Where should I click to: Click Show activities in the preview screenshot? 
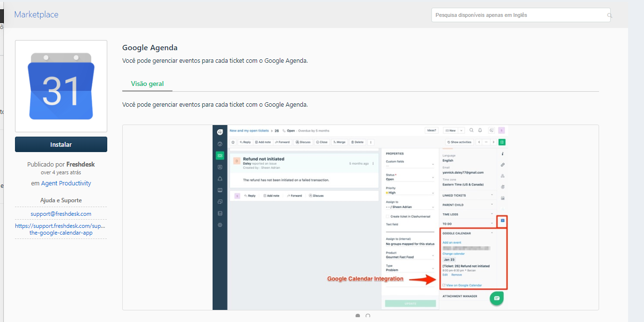(459, 142)
